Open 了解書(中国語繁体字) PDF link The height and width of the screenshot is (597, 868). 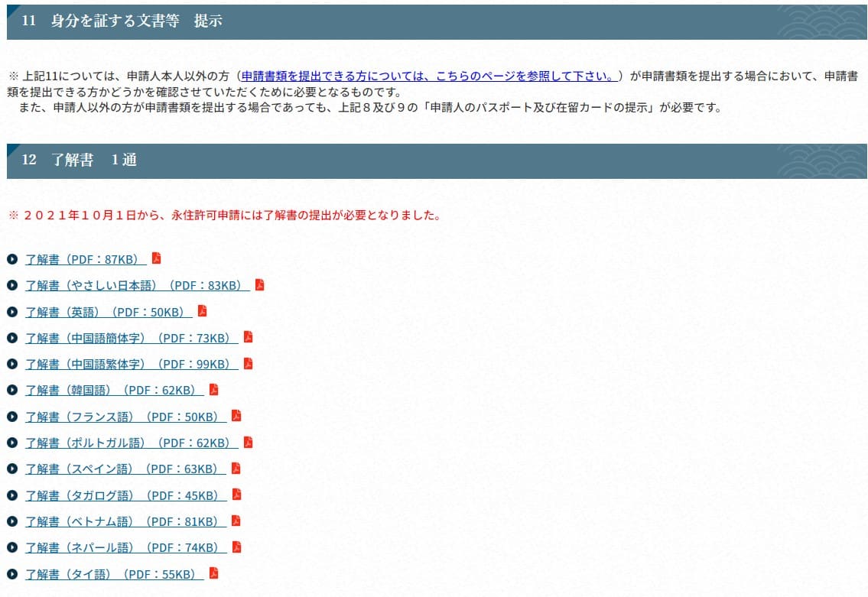(132, 364)
